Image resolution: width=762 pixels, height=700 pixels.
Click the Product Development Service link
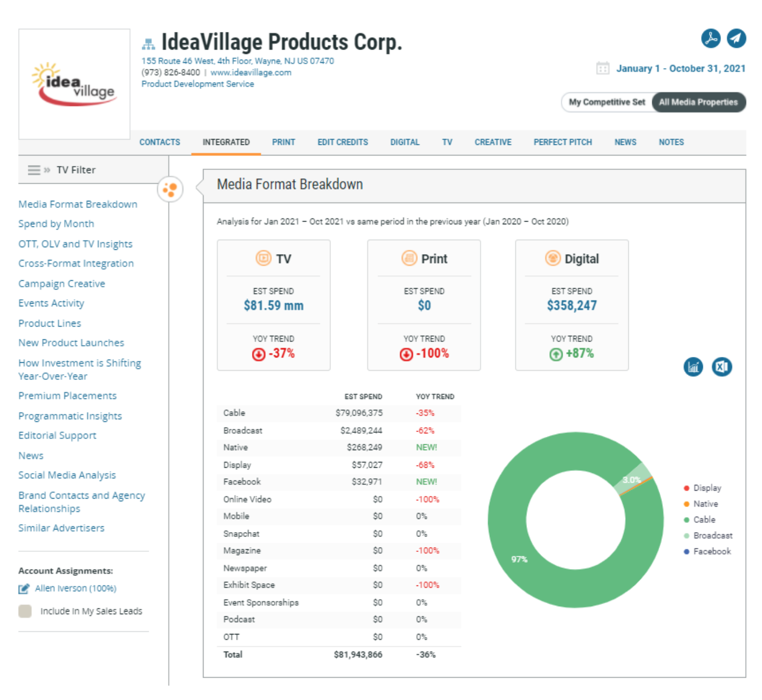tap(198, 84)
